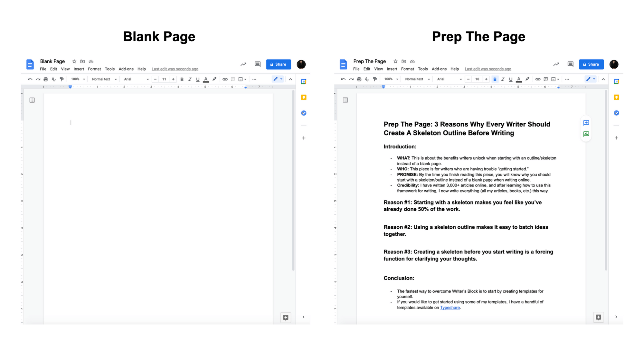Show the document outline in Blank Page
Screen dimensions: 644x361
[x=32, y=100]
